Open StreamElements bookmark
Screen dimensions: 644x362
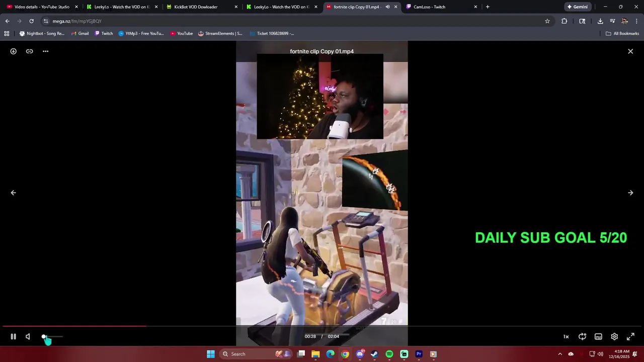coord(220,34)
